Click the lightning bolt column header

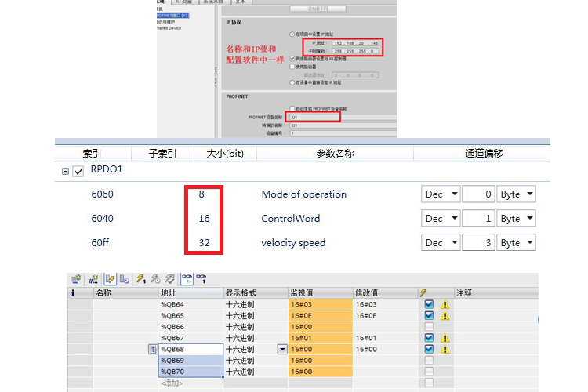[423, 293]
